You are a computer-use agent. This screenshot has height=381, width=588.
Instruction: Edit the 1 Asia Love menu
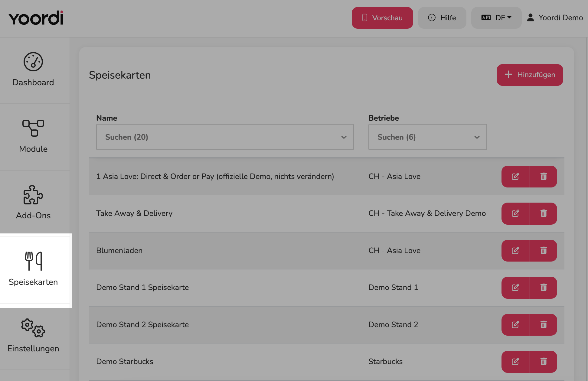point(515,177)
